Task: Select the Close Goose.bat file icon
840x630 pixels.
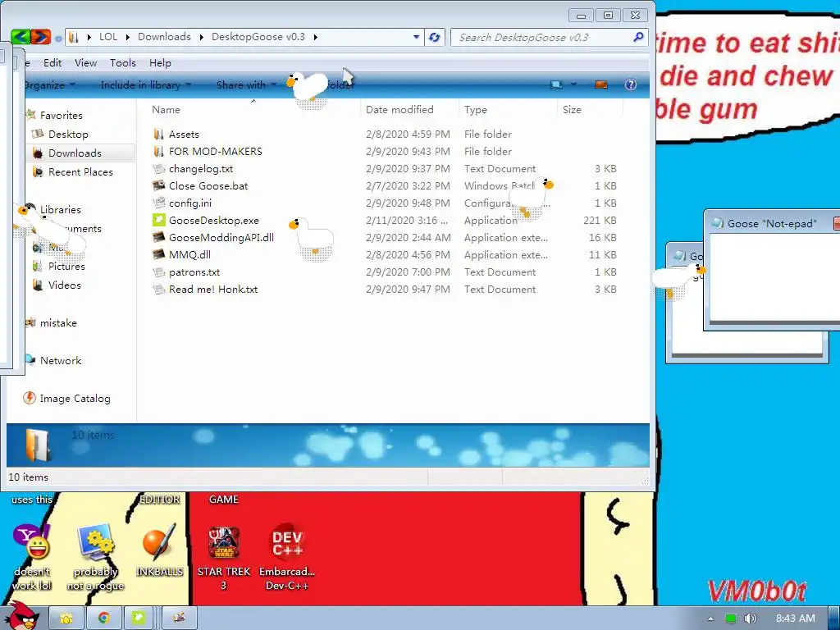Action: tap(158, 185)
